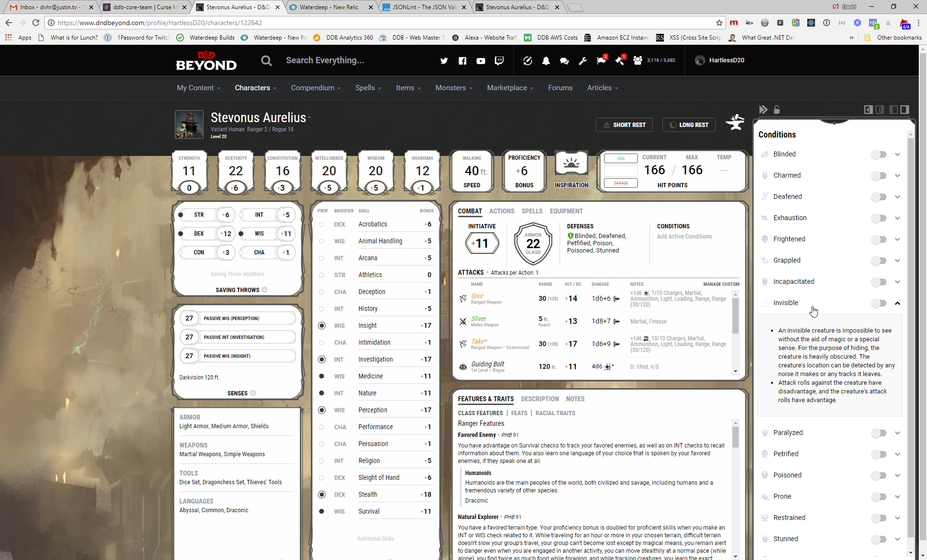Image resolution: width=927 pixels, height=560 pixels.
Task: Open the Forums menu item
Action: 560,88
